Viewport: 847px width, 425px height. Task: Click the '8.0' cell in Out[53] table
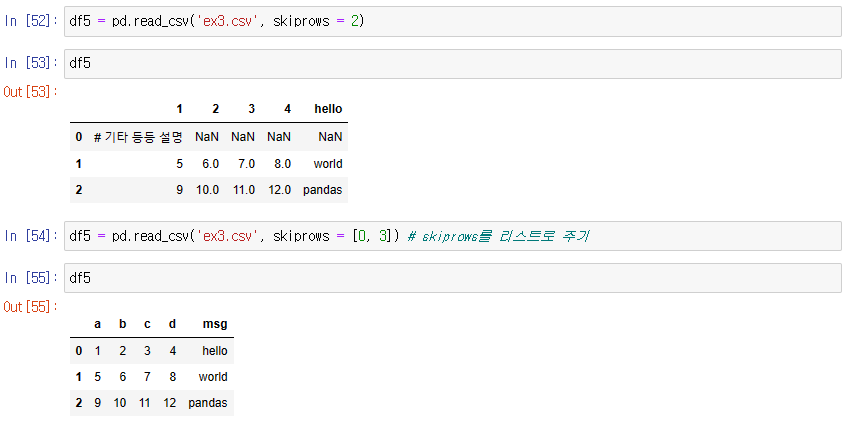coord(283,164)
